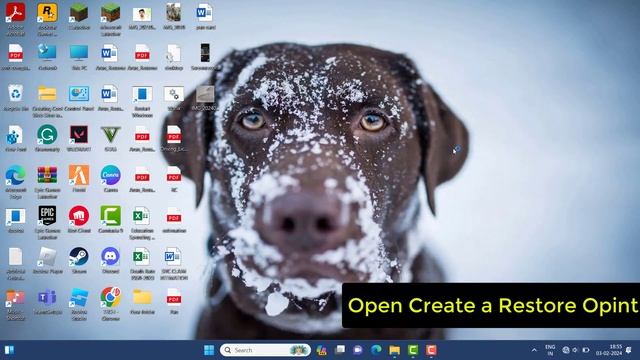The width and height of the screenshot is (640, 360).
Task: Click the taskbar Search box
Action: pos(265,350)
